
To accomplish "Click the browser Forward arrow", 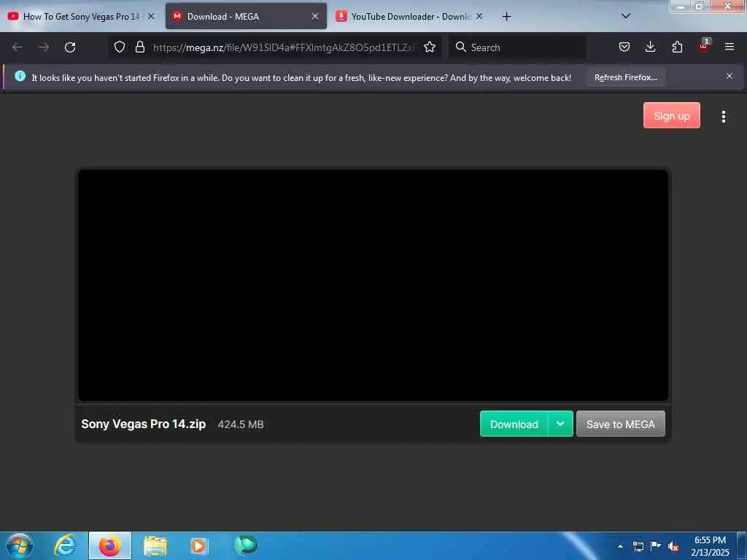I will (x=44, y=47).
